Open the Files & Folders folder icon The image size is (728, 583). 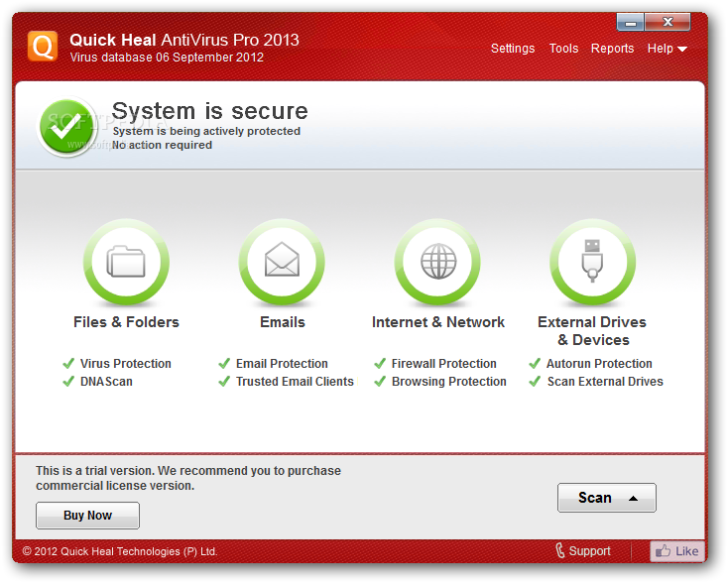126,262
